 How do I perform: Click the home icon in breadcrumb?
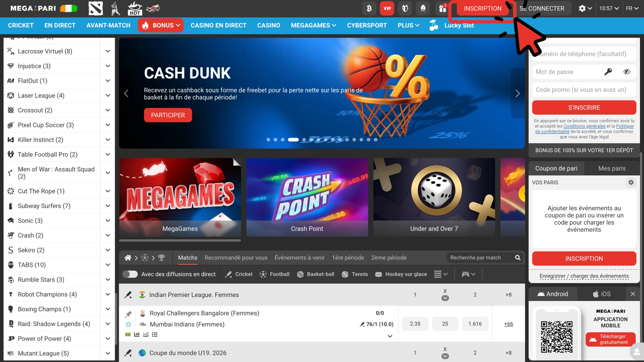128,258
